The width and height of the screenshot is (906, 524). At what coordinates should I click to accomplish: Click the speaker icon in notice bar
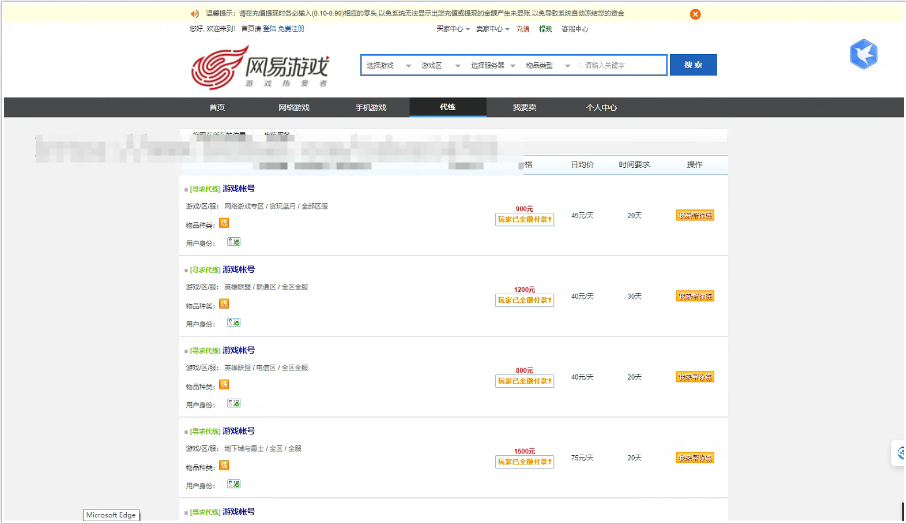pyautogui.click(x=194, y=14)
